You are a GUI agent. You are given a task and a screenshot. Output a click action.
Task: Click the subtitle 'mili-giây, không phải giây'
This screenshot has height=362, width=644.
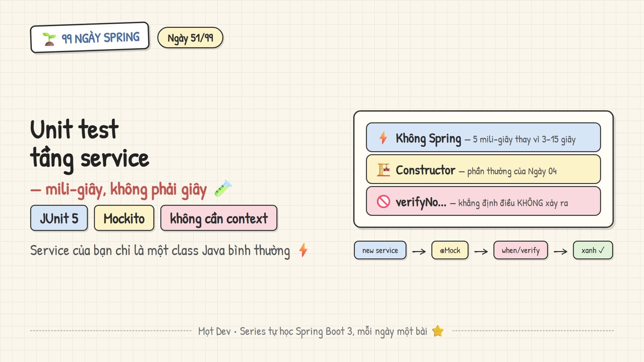126,190
